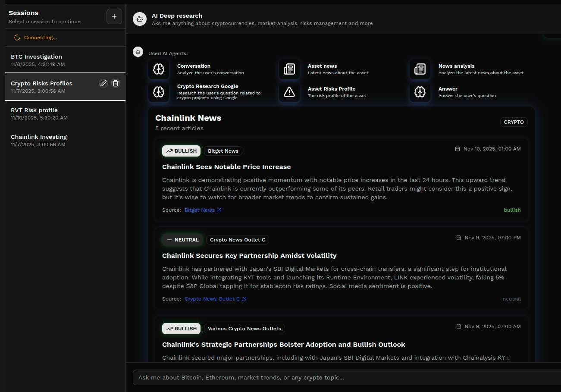Click the calendar icon beside Nov 9, 2025, 07:00 PM
This screenshot has width=561, height=392.
click(459, 238)
